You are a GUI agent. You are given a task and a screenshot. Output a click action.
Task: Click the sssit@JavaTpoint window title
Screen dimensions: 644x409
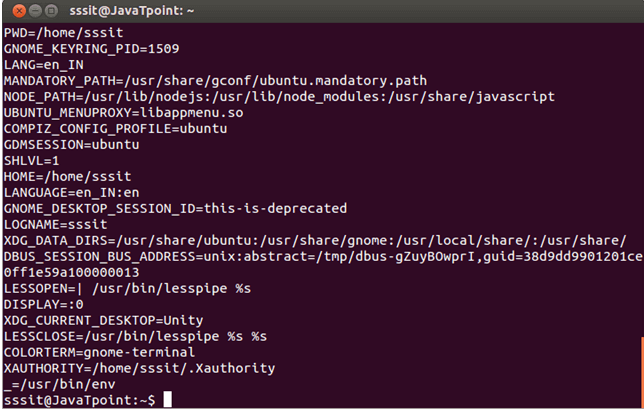pyautogui.click(x=131, y=11)
